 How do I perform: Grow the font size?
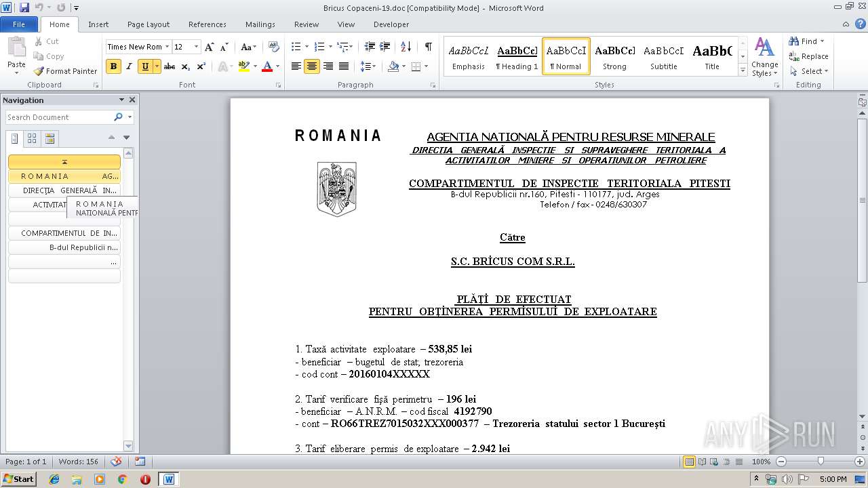(210, 47)
